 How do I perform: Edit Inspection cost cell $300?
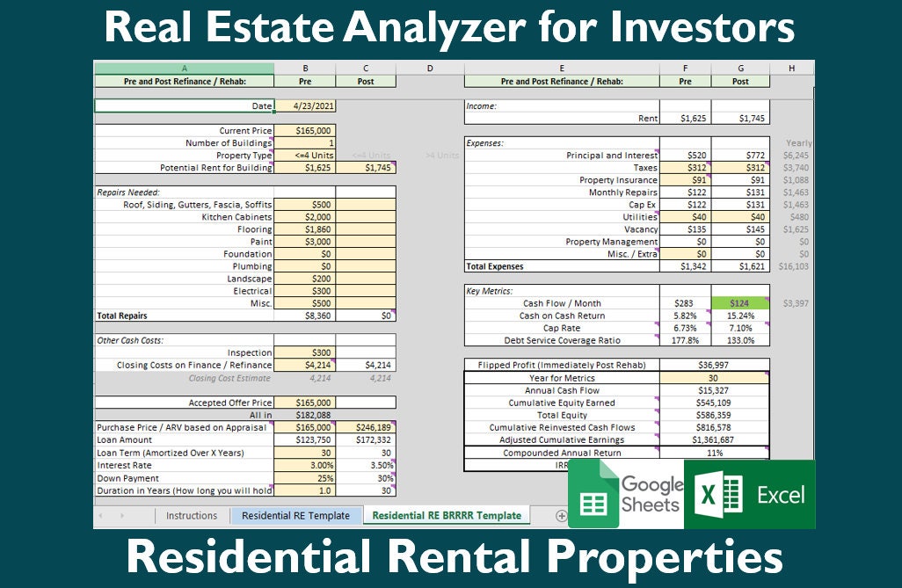(305, 352)
